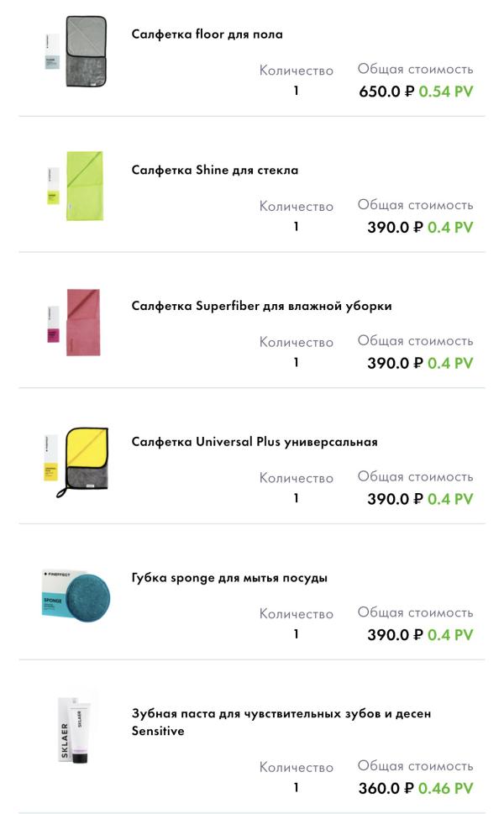504x814 pixels.
Task: Open Салфетка Superfiber для влажной уборки
Action: click(x=261, y=307)
